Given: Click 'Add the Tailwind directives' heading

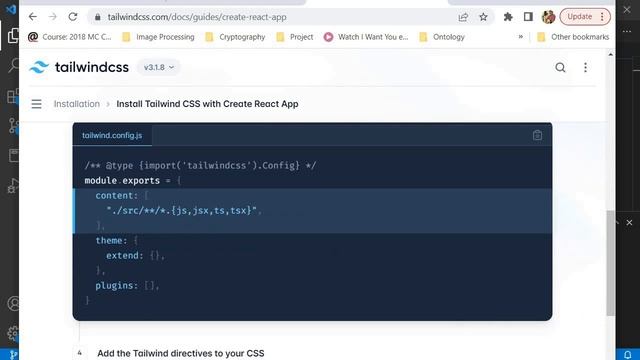Looking at the screenshot, I should pos(180,353).
